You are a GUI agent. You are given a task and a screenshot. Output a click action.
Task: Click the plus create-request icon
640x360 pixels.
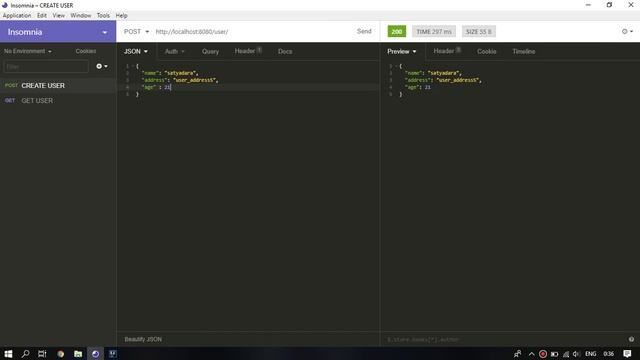point(102,66)
